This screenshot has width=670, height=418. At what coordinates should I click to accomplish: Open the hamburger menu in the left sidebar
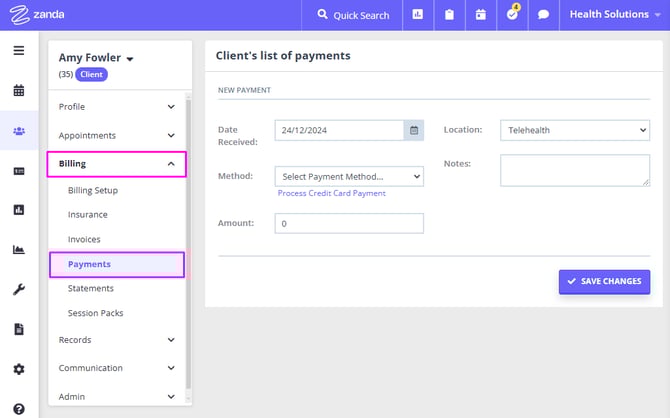pyautogui.click(x=19, y=51)
